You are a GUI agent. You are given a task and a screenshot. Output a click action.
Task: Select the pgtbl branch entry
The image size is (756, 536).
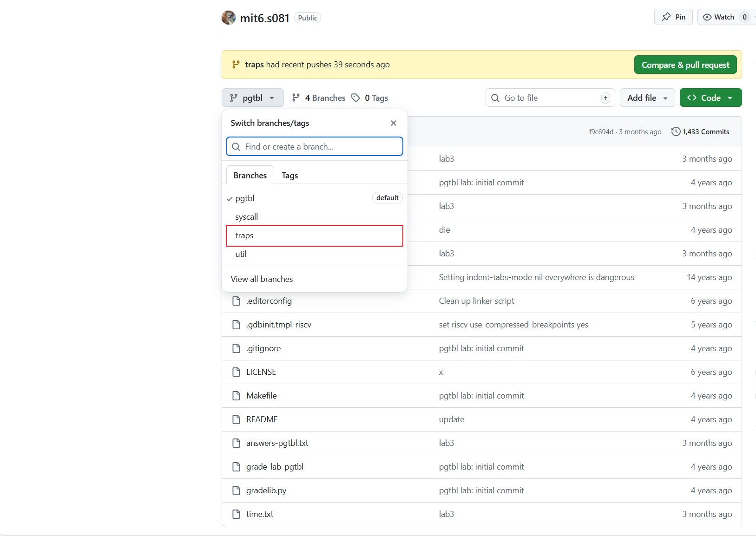coord(315,198)
